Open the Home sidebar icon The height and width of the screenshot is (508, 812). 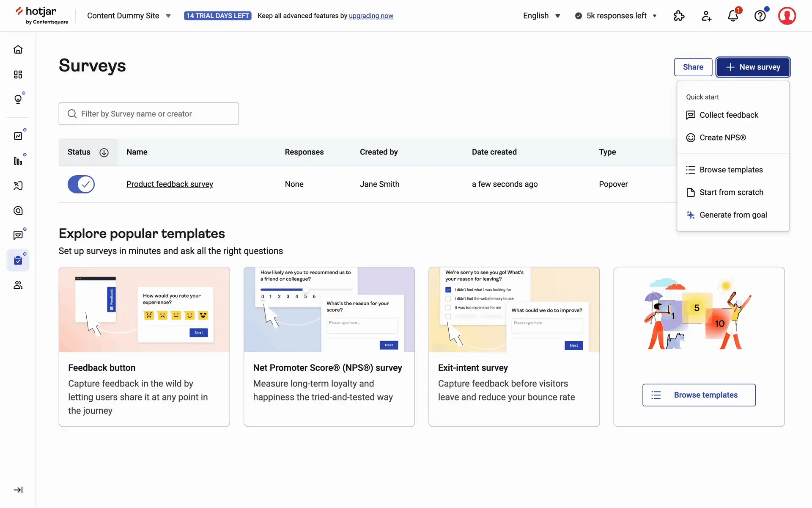(18, 50)
